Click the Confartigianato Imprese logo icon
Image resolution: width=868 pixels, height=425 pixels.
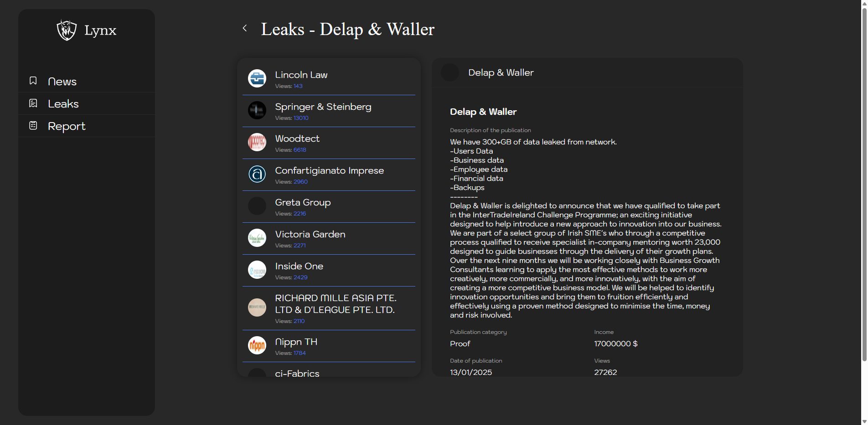pyautogui.click(x=257, y=174)
